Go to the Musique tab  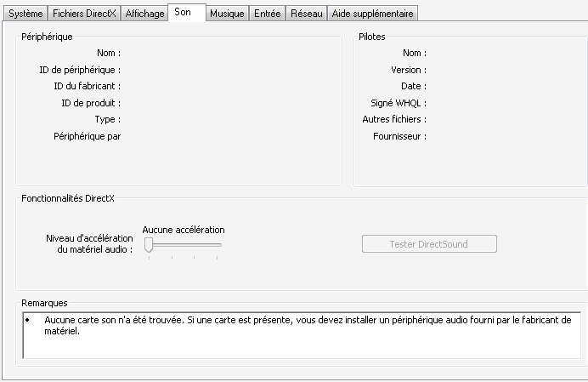click(227, 14)
